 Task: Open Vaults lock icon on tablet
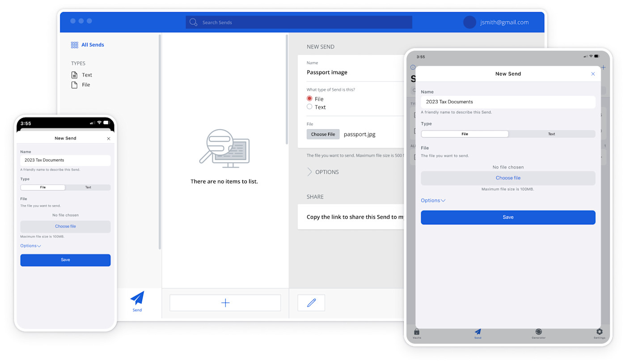(417, 332)
